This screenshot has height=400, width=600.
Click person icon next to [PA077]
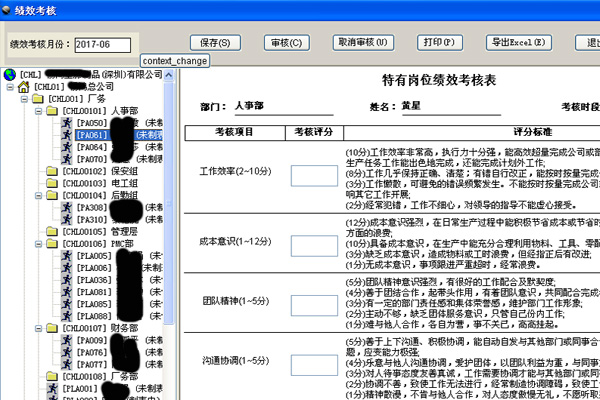coord(67,364)
